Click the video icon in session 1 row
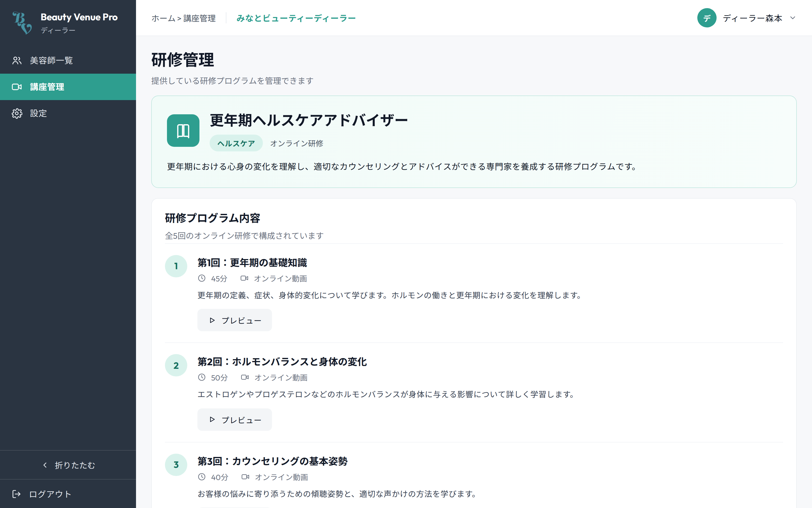 [244, 278]
